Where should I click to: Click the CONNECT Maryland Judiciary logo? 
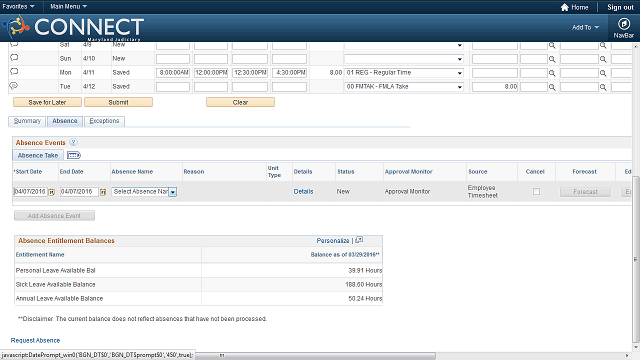tap(73, 28)
